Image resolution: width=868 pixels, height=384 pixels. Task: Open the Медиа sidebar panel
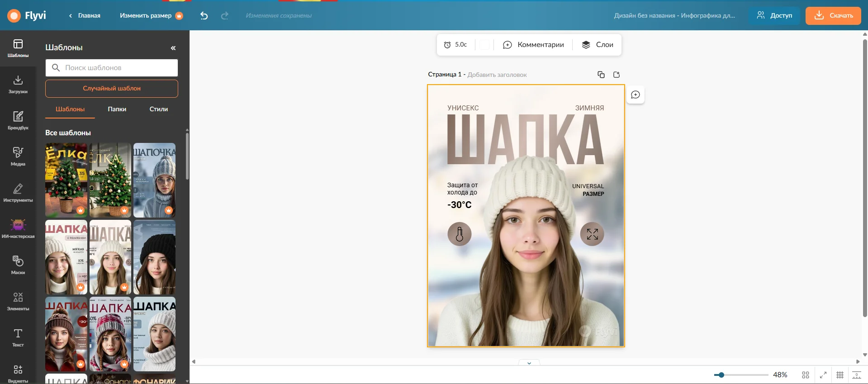click(18, 156)
